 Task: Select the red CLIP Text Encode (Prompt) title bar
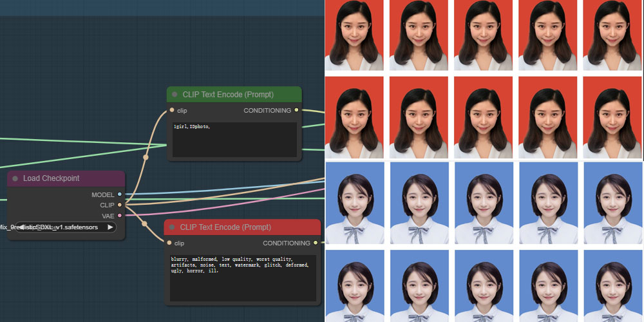pos(242,227)
